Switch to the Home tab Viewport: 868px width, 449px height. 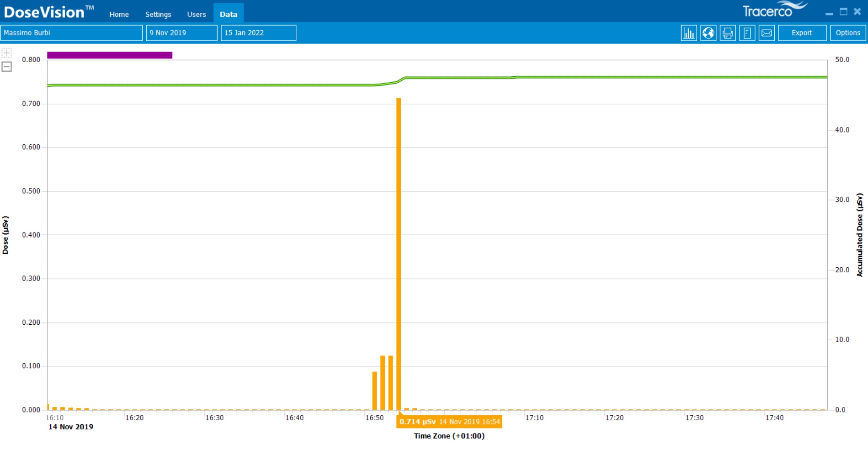(119, 14)
